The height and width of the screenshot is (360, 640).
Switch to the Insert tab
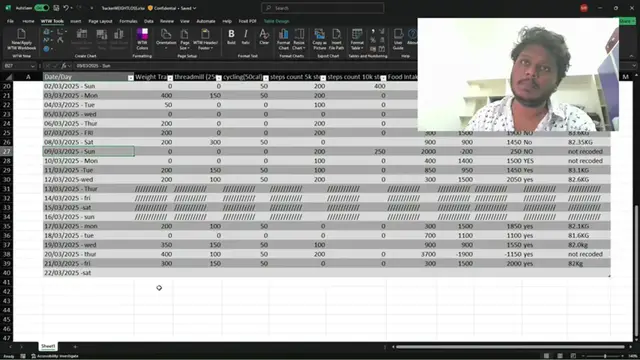[x=76, y=21]
